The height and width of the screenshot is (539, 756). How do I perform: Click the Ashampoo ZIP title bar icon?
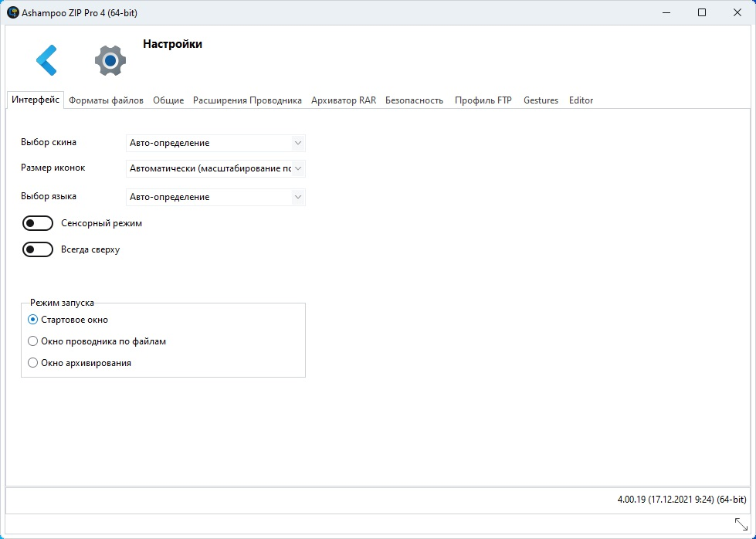click(13, 12)
